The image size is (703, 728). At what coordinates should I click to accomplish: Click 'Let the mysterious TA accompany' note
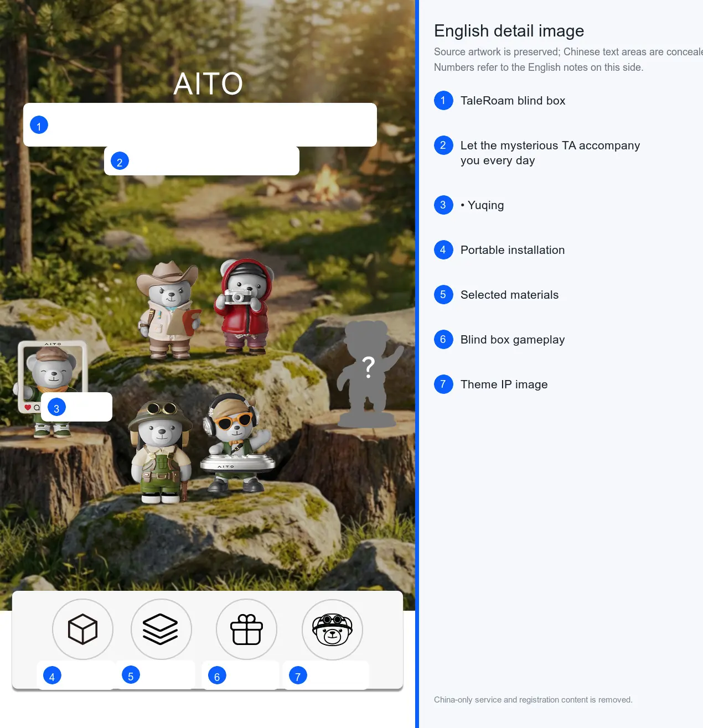(x=550, y=153)
